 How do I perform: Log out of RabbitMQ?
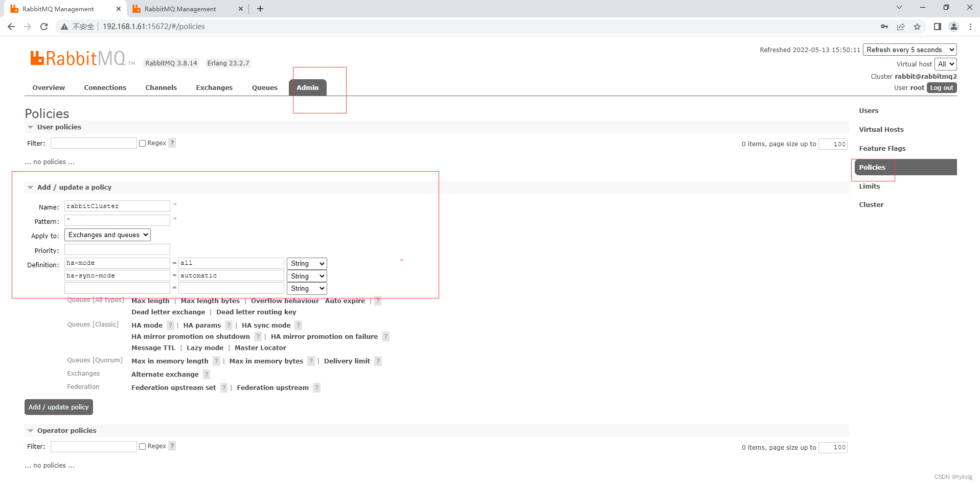(x=942, y=88)
